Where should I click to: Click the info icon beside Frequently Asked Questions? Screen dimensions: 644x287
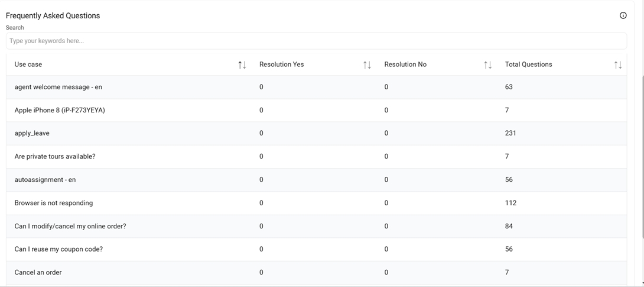point(623,15)
